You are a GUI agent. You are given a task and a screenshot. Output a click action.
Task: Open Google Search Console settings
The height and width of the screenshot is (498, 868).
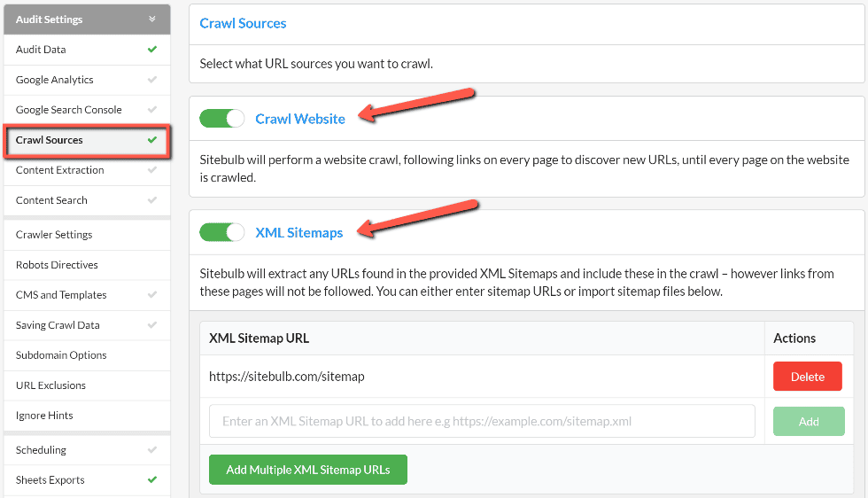pyautogui.click(x=87, y=110)
